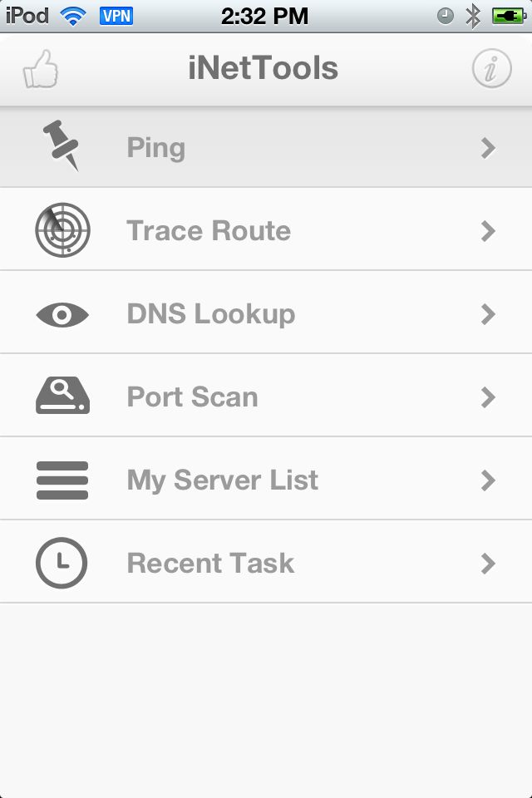Click the iNetTools title text
This screenshot has width=532, height=798.
pyautogui.click(x=264, y=68)
